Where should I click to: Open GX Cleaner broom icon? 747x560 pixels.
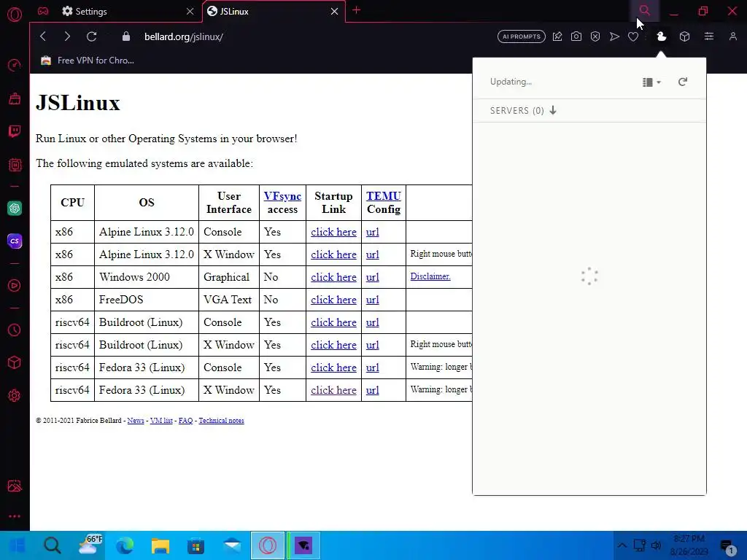pyautogui.click(x=15, y=98)
